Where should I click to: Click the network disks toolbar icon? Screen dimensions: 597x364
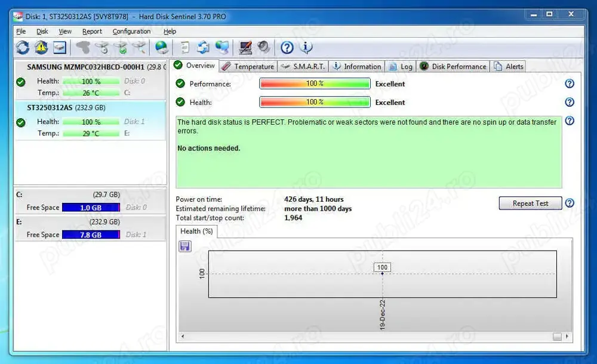(222, 48)
